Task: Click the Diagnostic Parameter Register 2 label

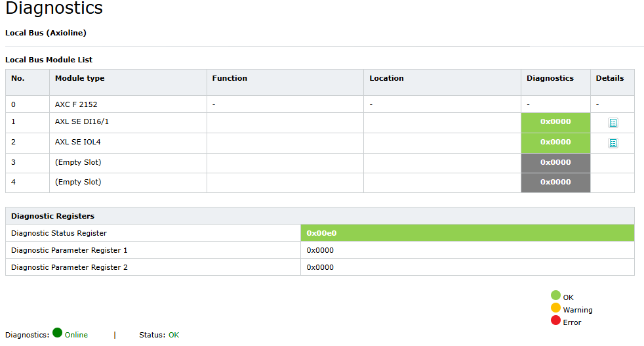Action: coord(69,267)
